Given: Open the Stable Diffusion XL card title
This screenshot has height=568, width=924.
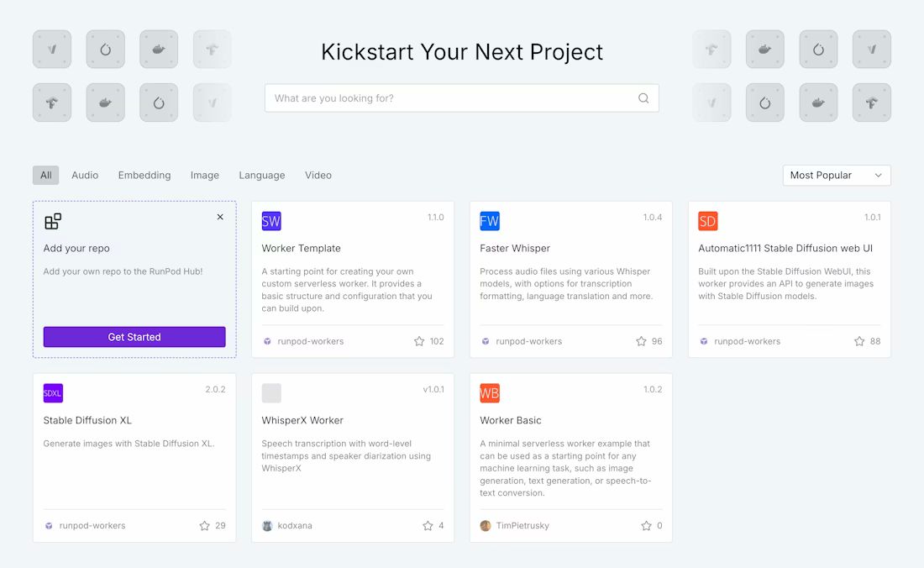Looking at the screenshot, I should (87, 420).
